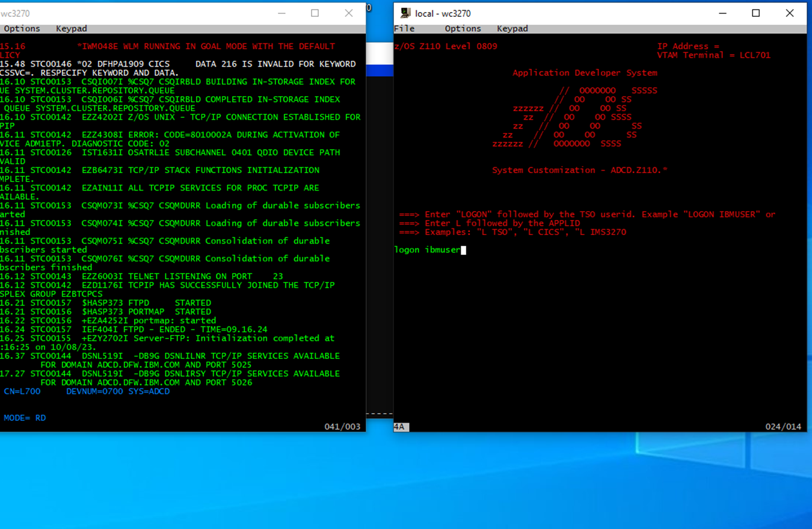
Task: Click the 4A status indicator in the right terminal
Action: pyautogui.click(x=400, y=427)
